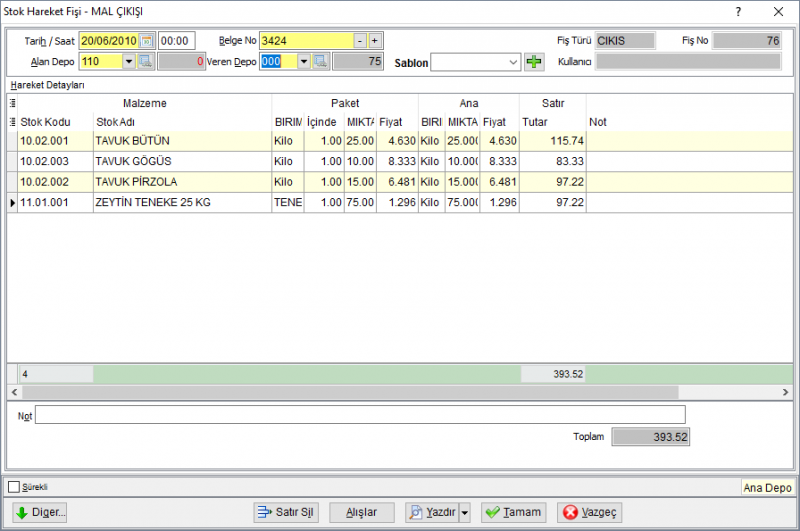Open column options icon beside Stok Kodu

pos(13,122)
